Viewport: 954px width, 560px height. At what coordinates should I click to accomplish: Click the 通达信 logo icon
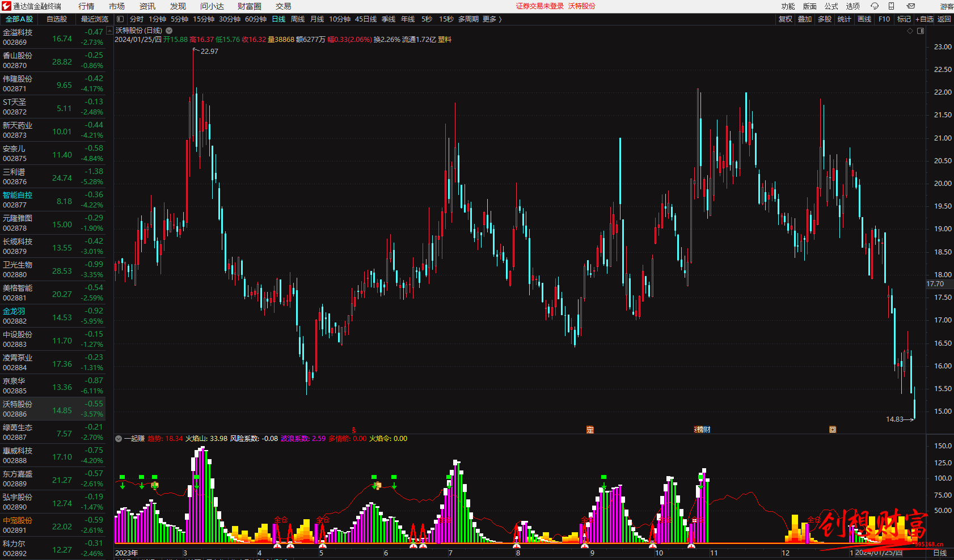pos(6,6)
